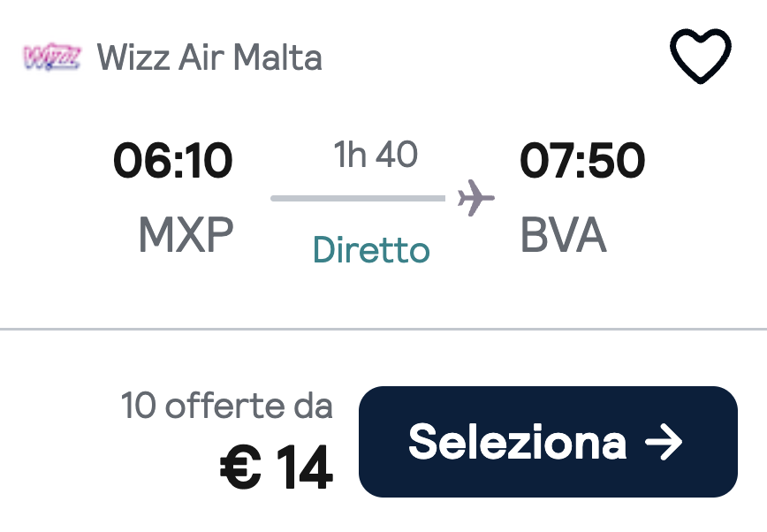Select the 07:50 arrival time

[582, 160]
